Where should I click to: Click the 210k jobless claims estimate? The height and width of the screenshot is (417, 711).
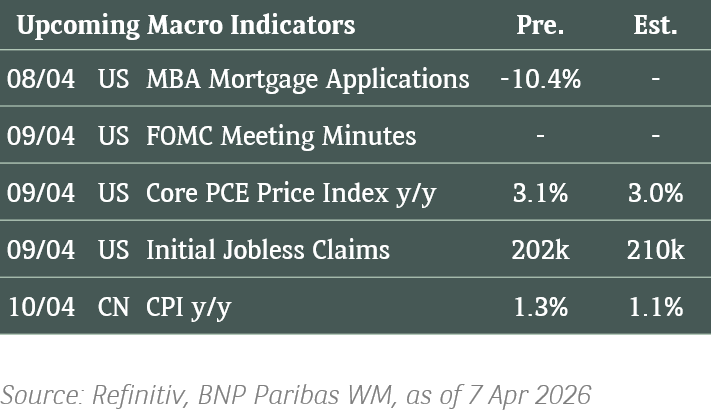point(655,250)
